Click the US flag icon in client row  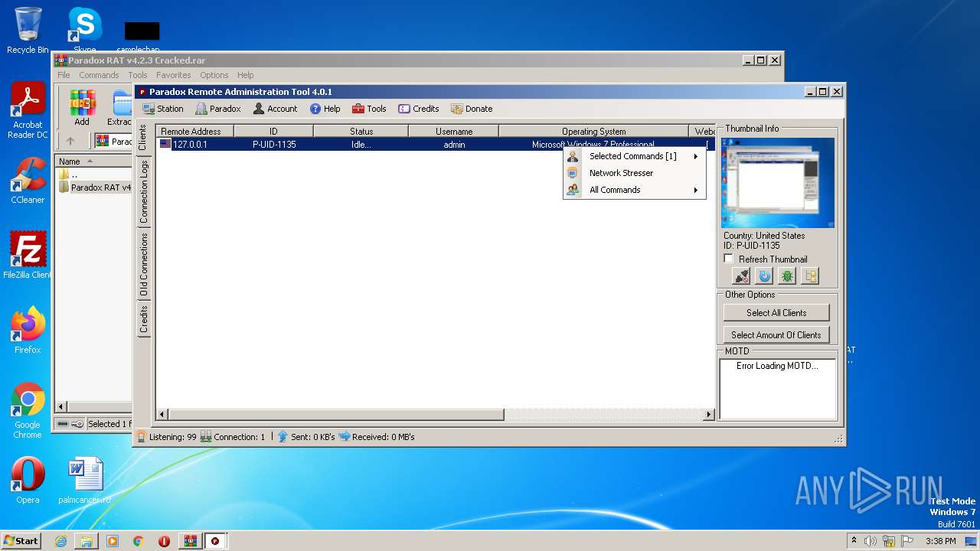pos(165,144)
